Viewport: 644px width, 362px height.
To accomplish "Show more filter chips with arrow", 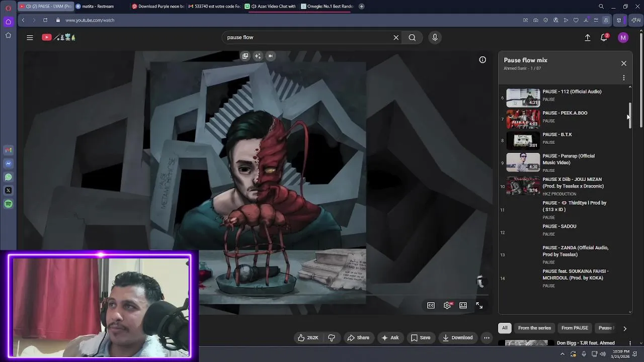I will coord(625,328).
